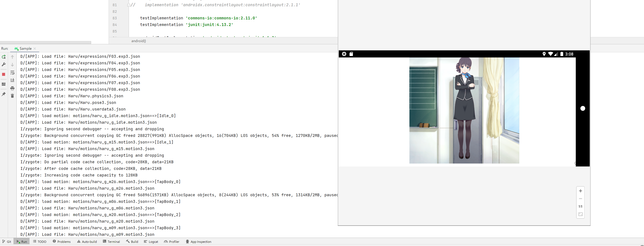This screenshot has height=246, width=644.
Task: Clear all console output with trash icon
Action: point(12,96)
